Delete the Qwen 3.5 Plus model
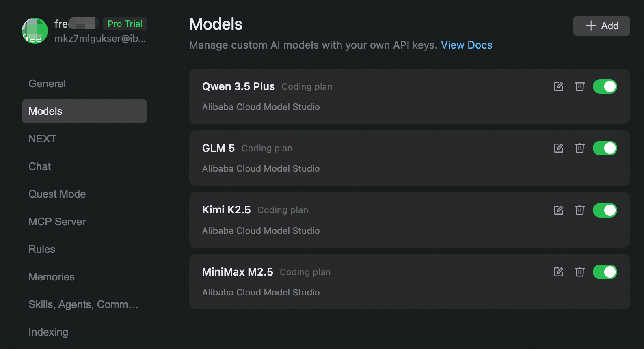The image size is (644, 349). click(x=580, y=86)
